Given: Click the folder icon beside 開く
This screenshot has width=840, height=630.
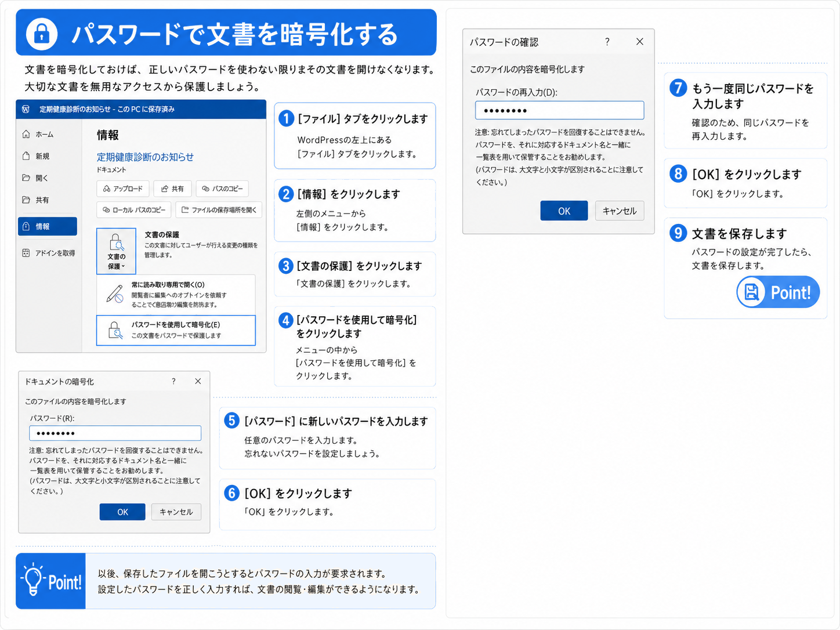Looking at the screenshot, I should click(x=26, y=178).
